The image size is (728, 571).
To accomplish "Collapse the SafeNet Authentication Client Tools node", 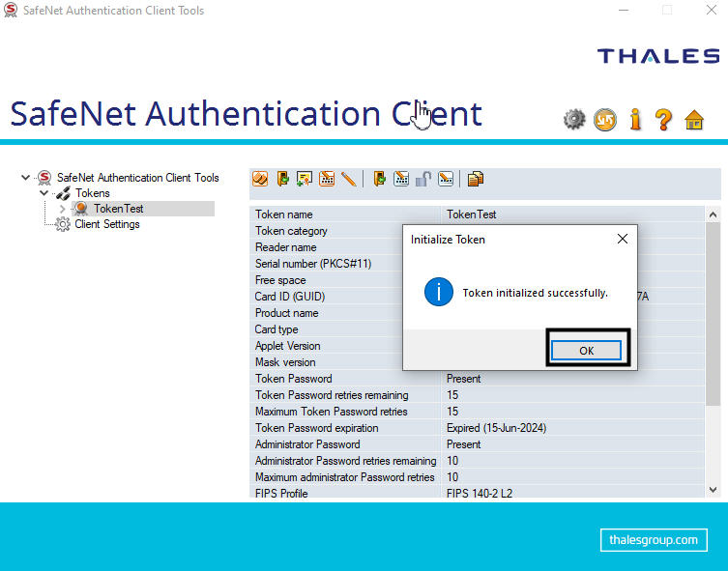I will [x=26, y=178].
